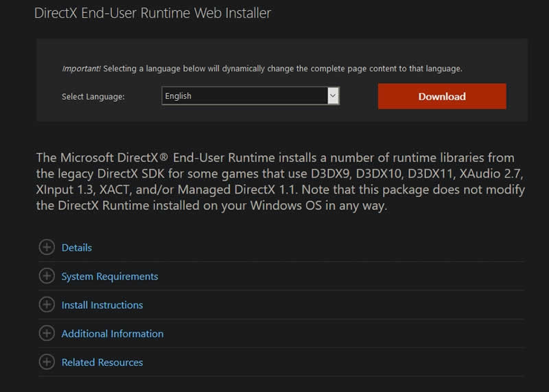Expand Related Resources via its circle-plus icon
Image resolution: width=549 pixels, height=392 pixels.
tap(47, 362)
